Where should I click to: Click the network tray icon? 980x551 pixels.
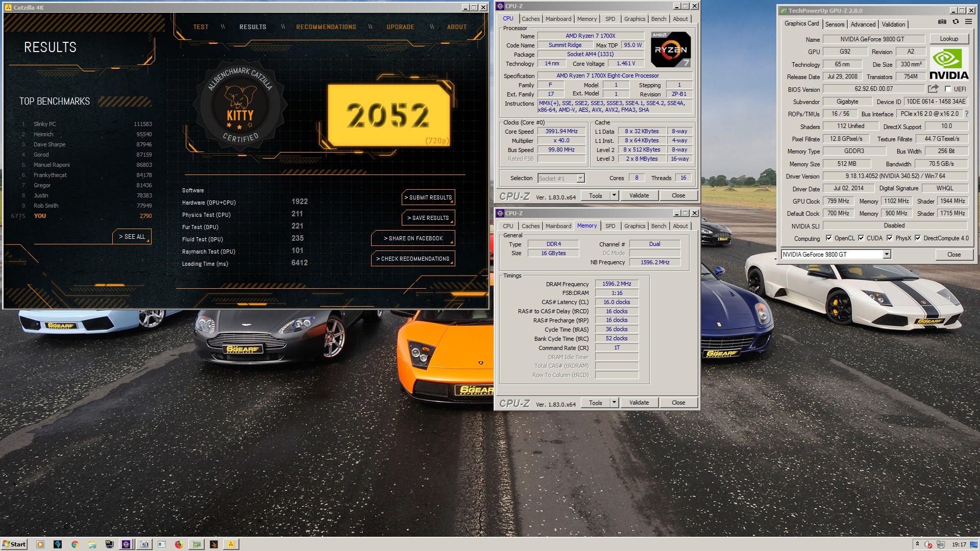941,544
